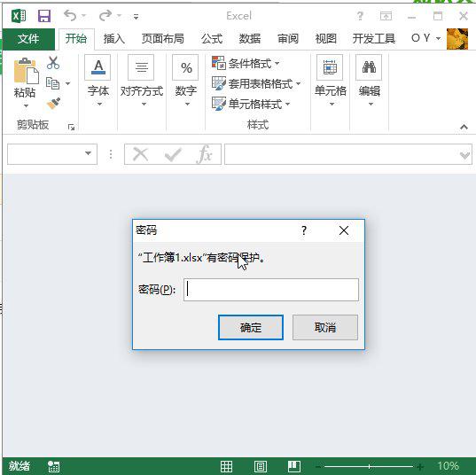476x475 pixels.
Task: Expand the formula bar
Action: click(x=464, y=155)
